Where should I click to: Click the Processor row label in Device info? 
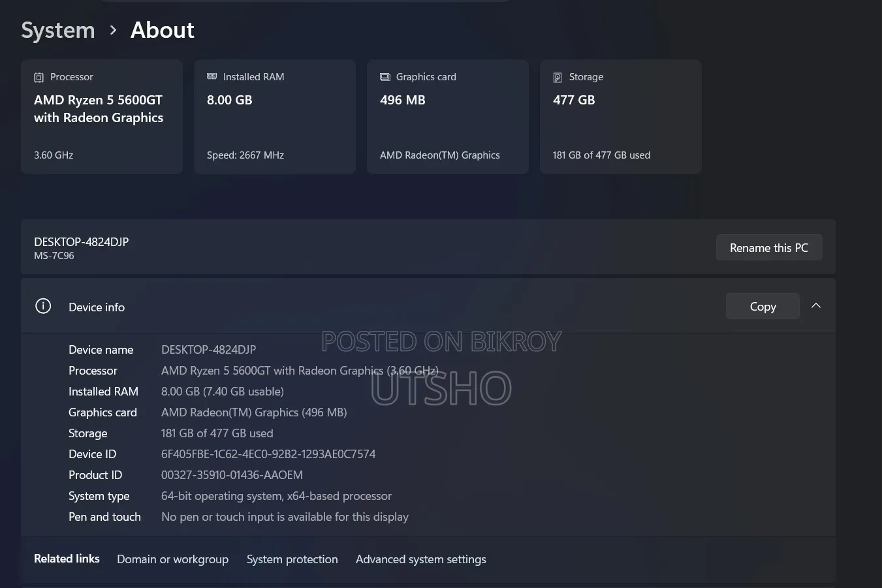pyautogui.click(x=93, y=371)
